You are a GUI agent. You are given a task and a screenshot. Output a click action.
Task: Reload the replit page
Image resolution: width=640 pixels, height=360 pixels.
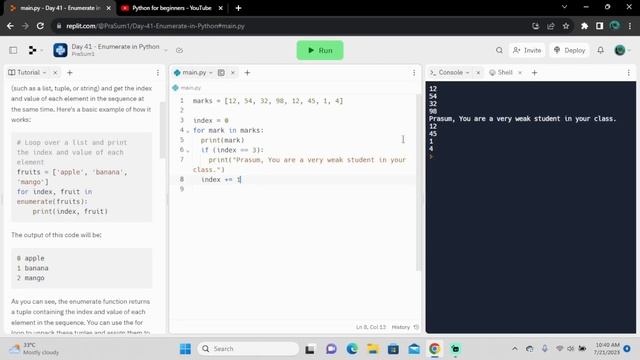[40, 26]
